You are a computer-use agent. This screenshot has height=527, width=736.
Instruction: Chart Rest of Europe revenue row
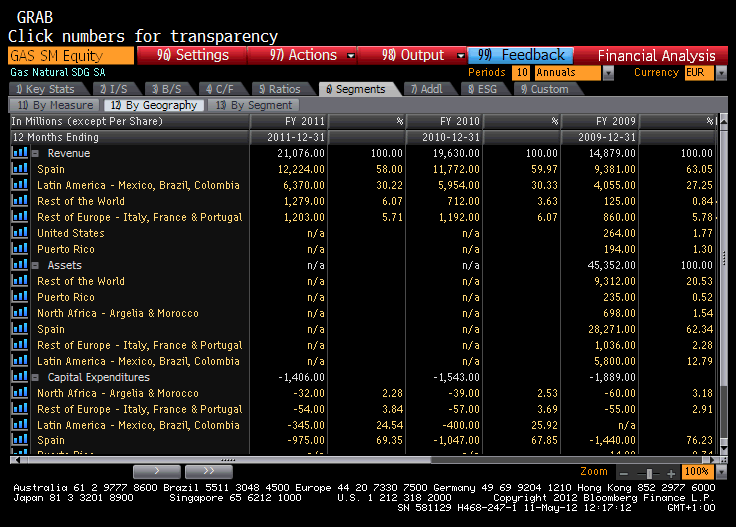coord(20,217)
